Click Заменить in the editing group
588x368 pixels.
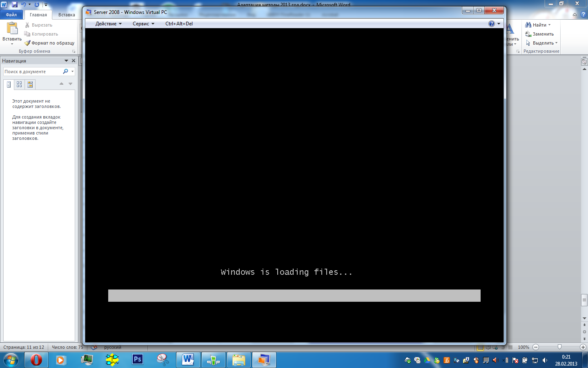[x=539, y=34]
